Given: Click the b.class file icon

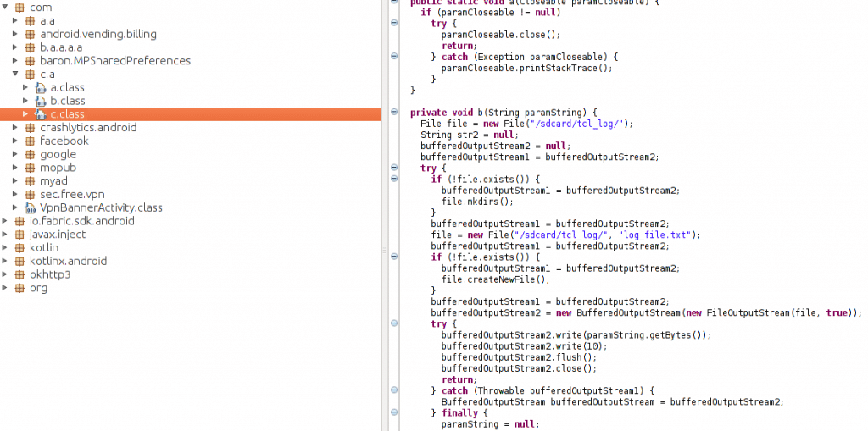Looking at the screenshot, I should point(41,101).
